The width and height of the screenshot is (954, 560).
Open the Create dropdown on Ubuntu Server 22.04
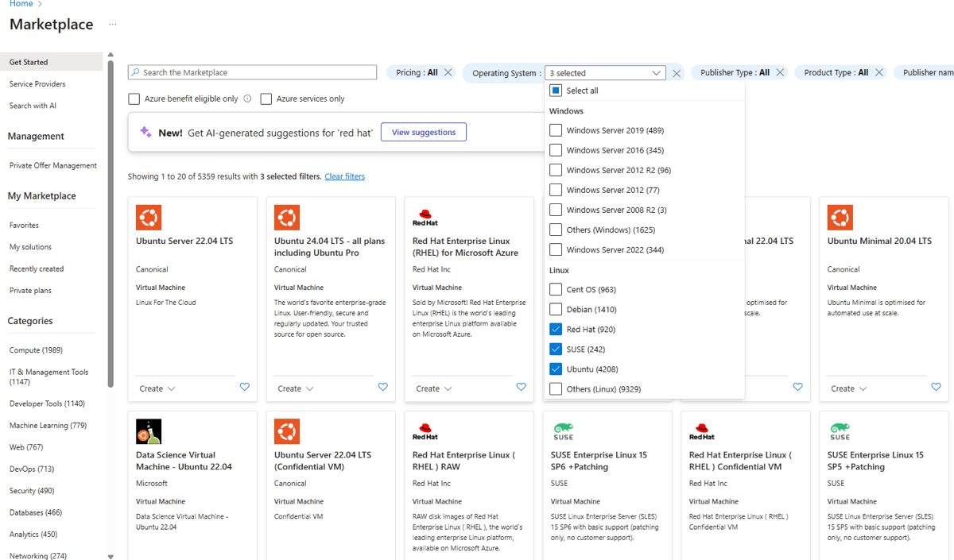(157, 388)
